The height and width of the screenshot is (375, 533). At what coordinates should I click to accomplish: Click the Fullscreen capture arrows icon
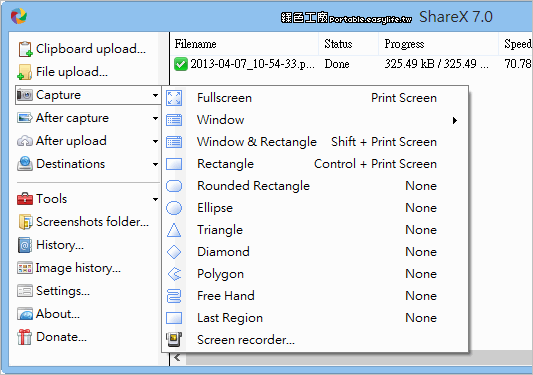click(174, 98)
